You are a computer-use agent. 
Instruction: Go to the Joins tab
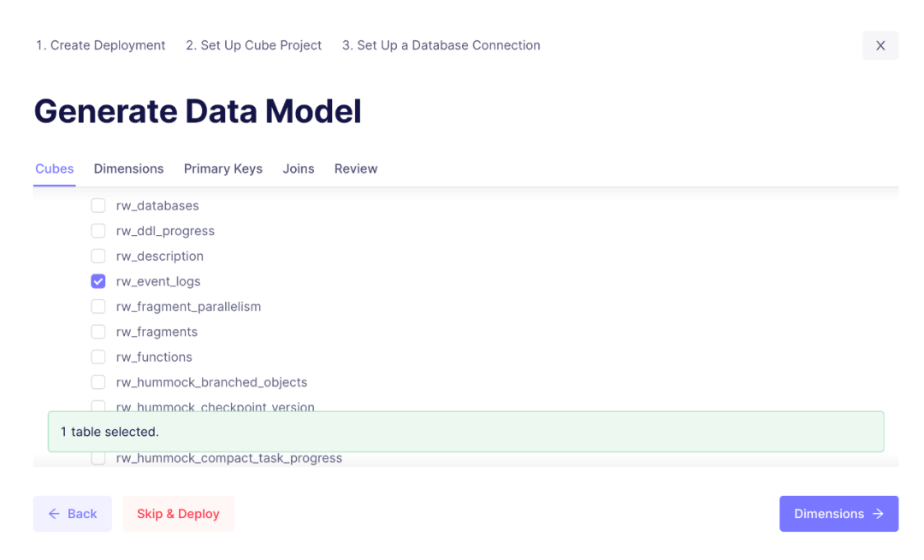click(299, 168)
